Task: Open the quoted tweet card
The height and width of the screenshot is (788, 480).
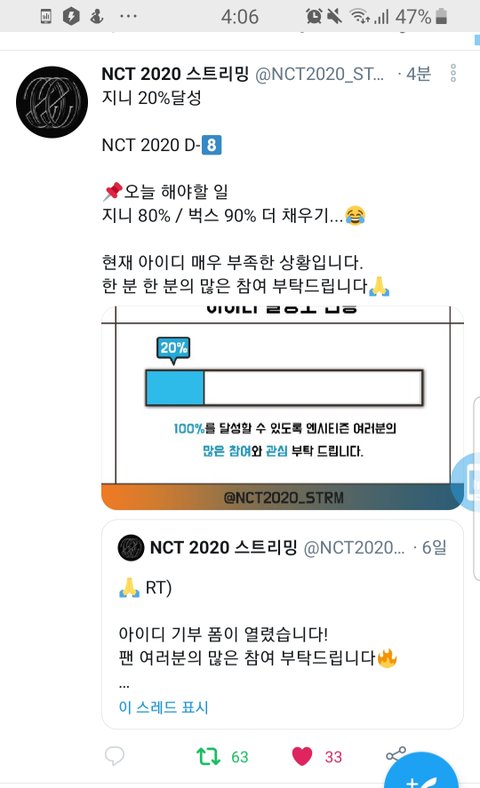Action: tap(282, 624)
